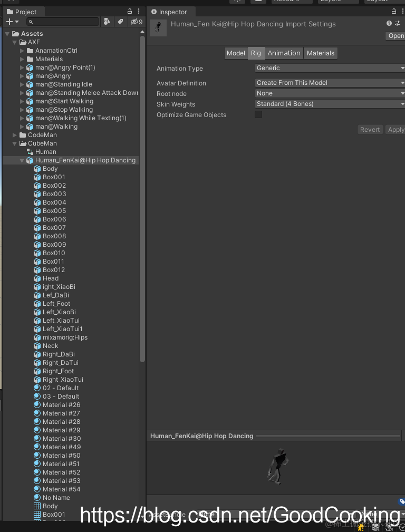Select the Body mesh grid icon

coord(37,506)
